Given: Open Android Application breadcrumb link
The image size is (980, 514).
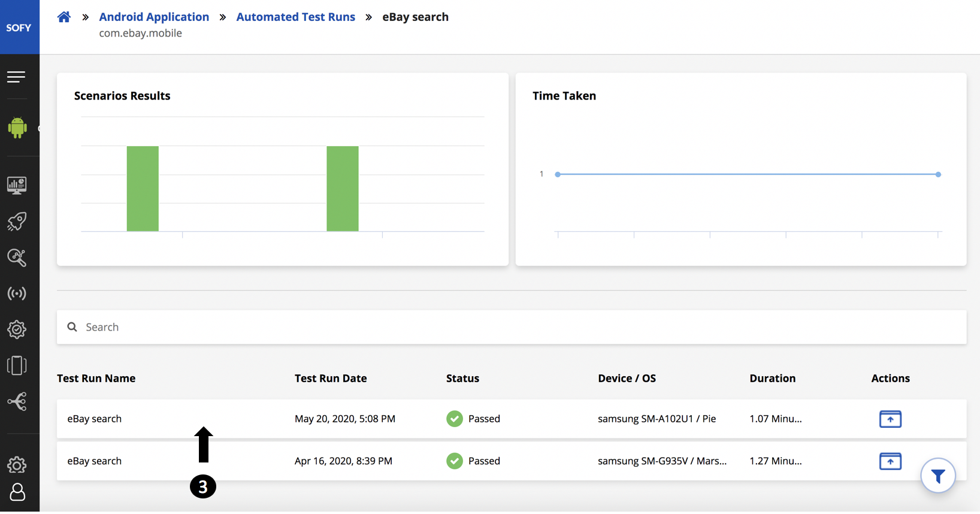Looking at the screenshot, I should point(154,17).
